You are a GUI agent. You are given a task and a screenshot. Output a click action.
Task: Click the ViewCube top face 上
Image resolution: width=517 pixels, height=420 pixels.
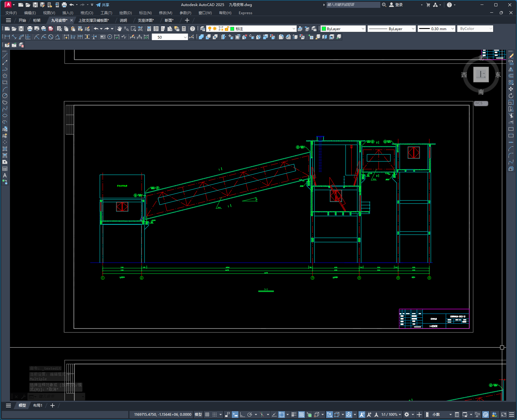coord(481,75)
